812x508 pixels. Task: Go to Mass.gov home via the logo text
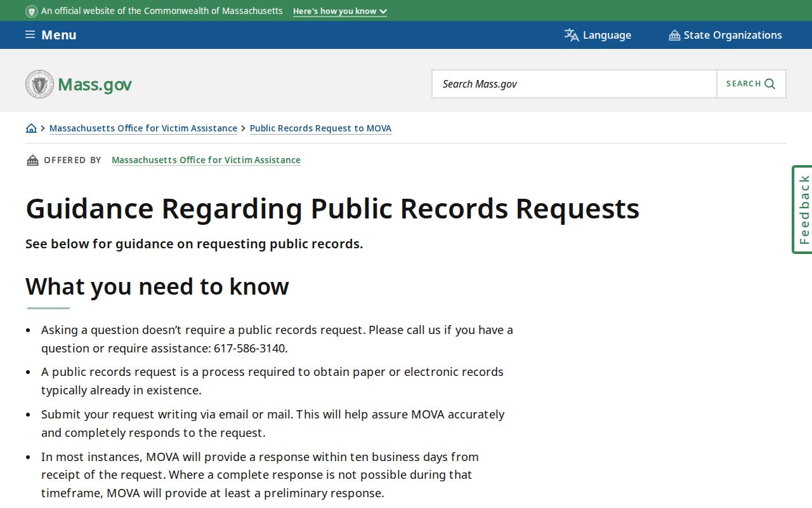(95, 84)
